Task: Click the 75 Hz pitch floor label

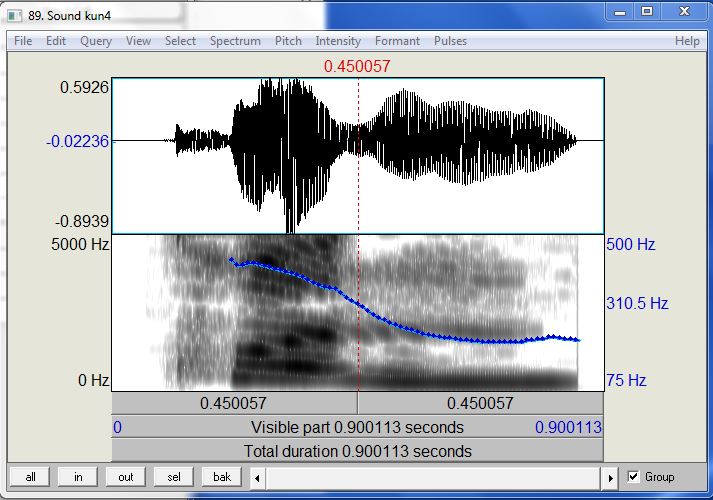Action: 626,380
